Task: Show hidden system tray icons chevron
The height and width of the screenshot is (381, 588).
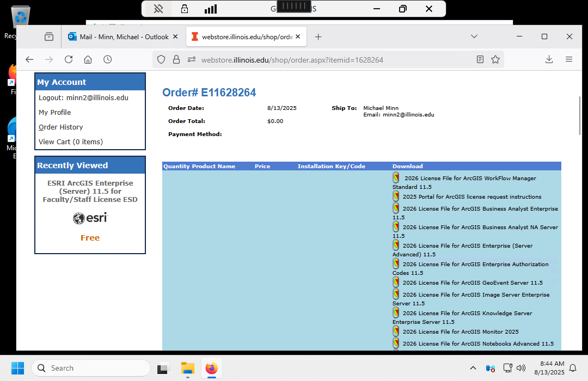Action: pos(473,368)
